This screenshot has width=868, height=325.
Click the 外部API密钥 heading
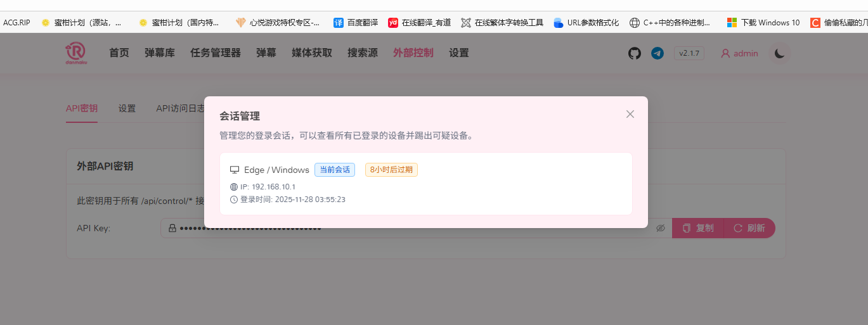click(105, 166)
